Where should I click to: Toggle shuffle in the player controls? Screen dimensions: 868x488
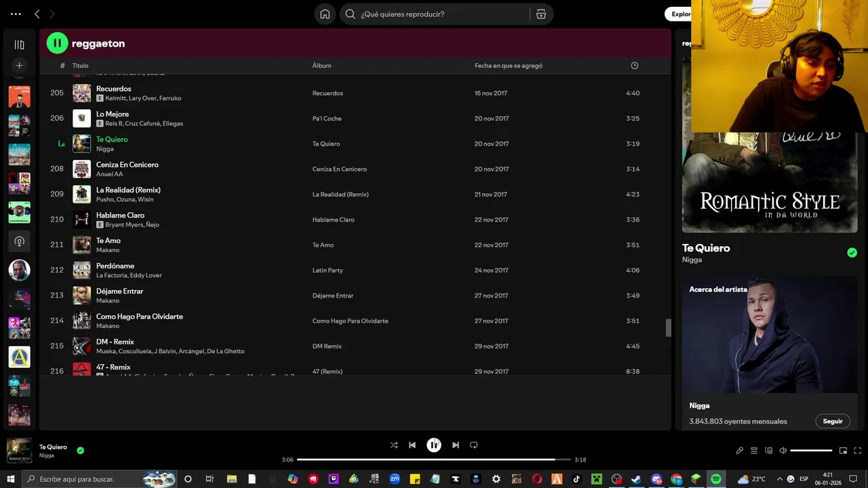pos(394,445)
